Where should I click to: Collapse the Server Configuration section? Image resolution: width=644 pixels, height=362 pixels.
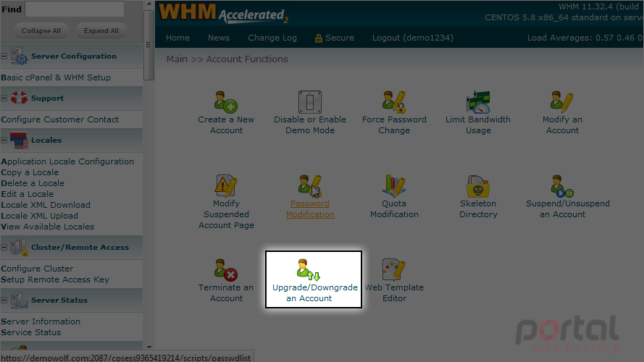(x=4, y=56)
